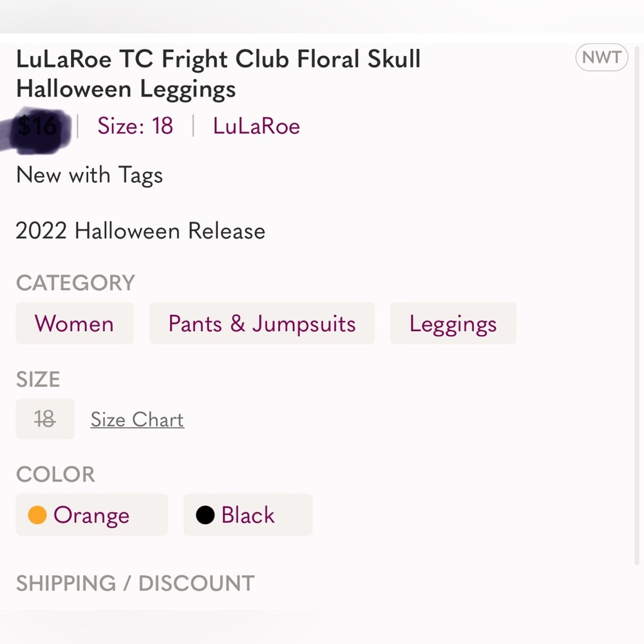Click the CATEGORY section header
644x644 pixels.
point(75,283)
